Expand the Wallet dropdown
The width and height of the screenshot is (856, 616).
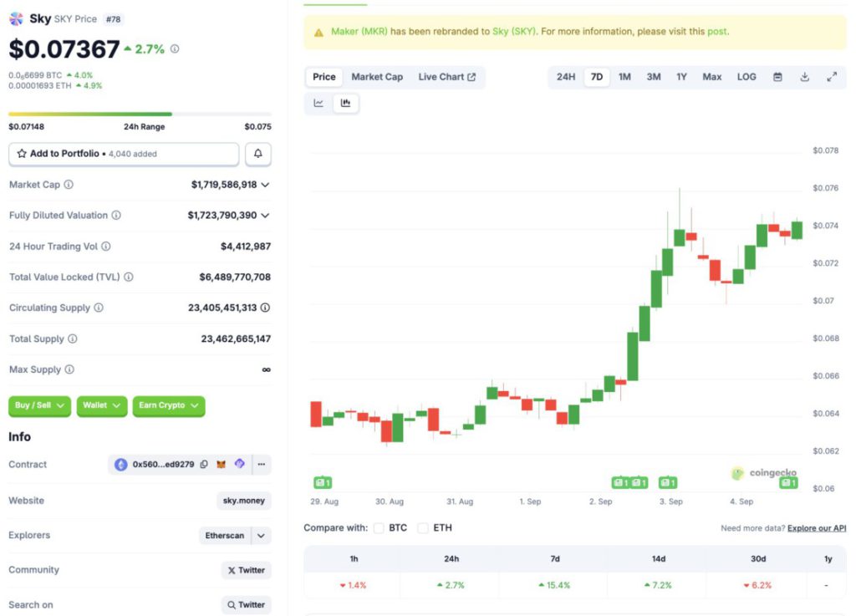click(x=101, y=405)
